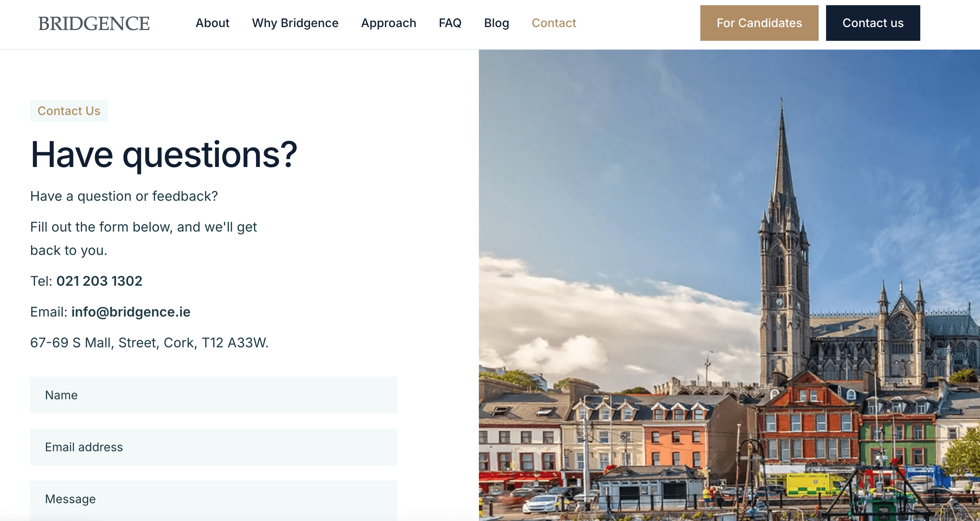Viewport: 980px width, 521px height.
Task: Open the About menu item
Action: pos(212,23)
